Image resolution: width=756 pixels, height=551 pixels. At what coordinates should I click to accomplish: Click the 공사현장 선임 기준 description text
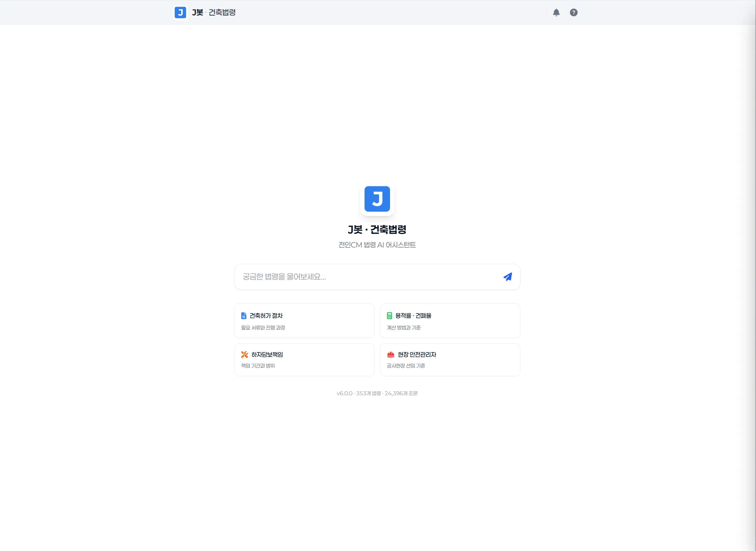coord(406,366)
